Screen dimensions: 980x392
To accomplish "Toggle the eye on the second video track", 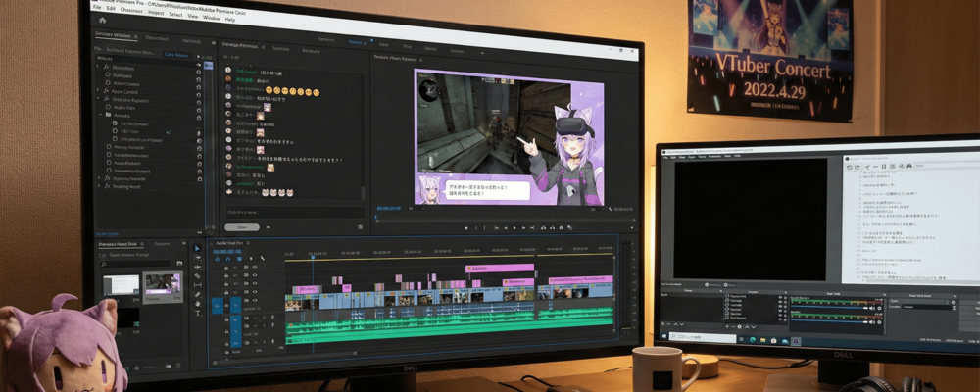I will [255, 275].
